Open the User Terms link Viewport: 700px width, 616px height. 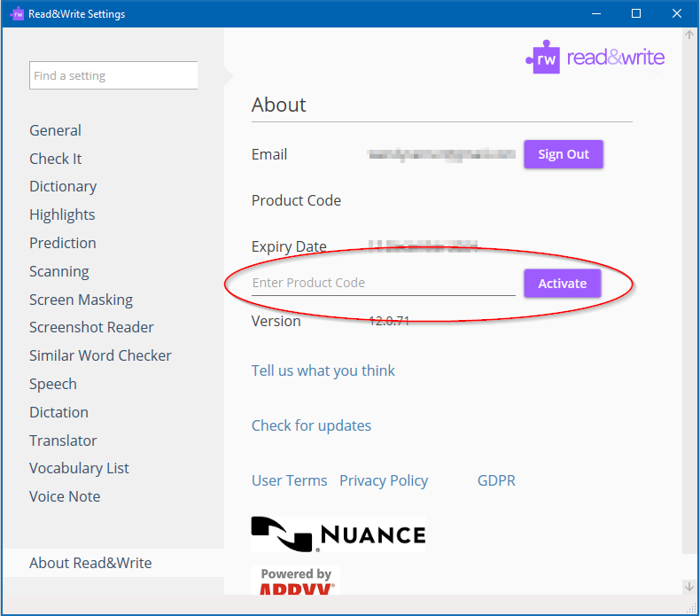pyautogui.click(x=289, y=480)
